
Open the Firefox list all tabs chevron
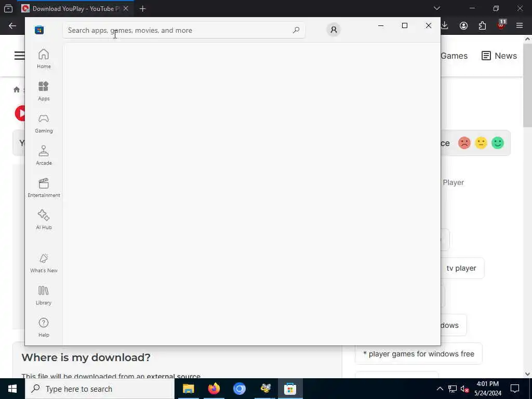point(436,8)
